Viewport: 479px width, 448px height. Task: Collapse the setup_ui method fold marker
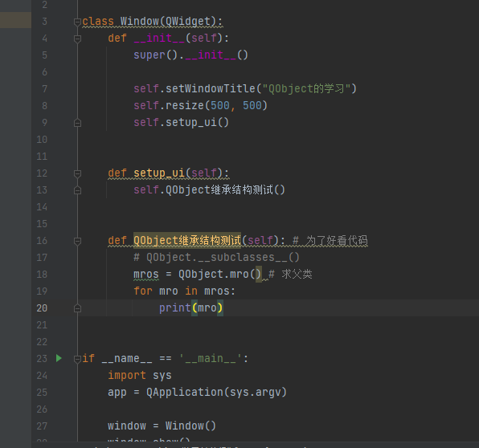[x=77, y=173]
